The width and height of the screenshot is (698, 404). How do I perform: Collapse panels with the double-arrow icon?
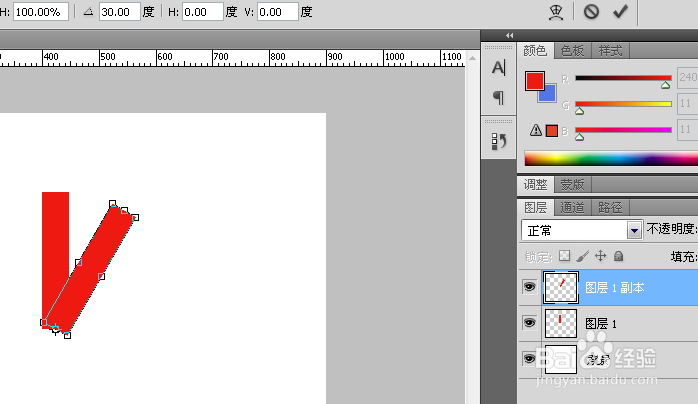(509, 36)
